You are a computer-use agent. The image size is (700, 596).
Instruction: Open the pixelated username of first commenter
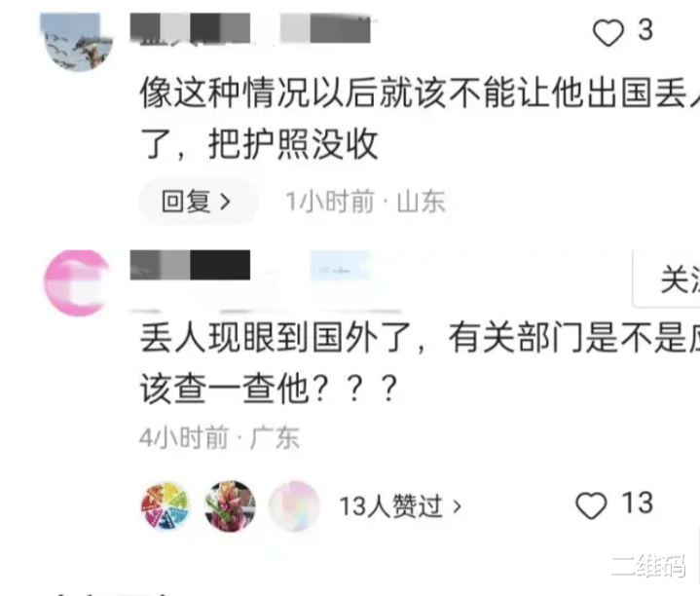(250, 28)
